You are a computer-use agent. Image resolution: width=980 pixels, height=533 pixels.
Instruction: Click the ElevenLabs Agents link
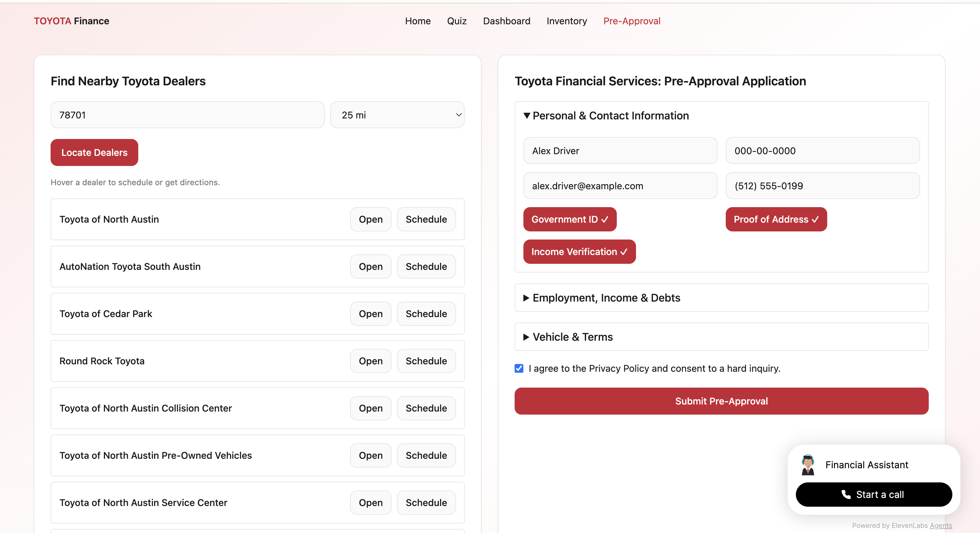[x=941, y=525]
